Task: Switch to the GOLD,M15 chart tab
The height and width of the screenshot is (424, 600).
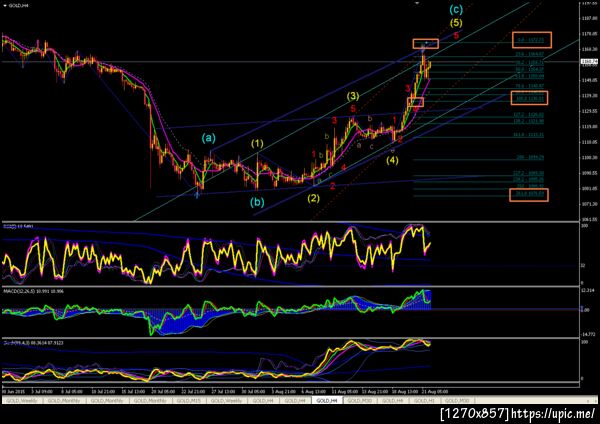Action: coord(189,400)
